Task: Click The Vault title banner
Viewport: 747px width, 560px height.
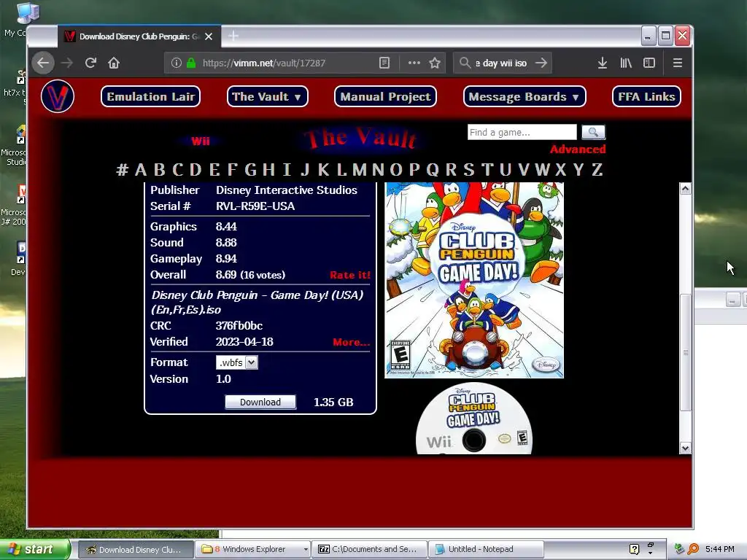Action: [360, 139]
